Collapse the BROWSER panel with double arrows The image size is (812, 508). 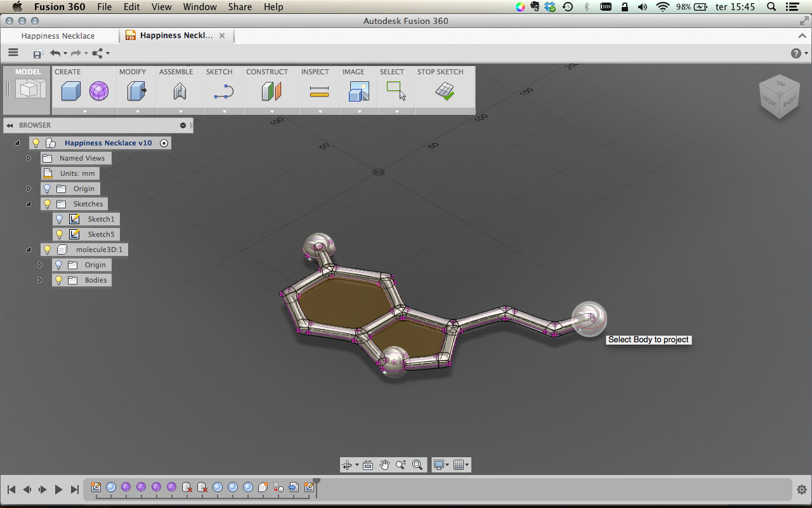tap(10, 125)
